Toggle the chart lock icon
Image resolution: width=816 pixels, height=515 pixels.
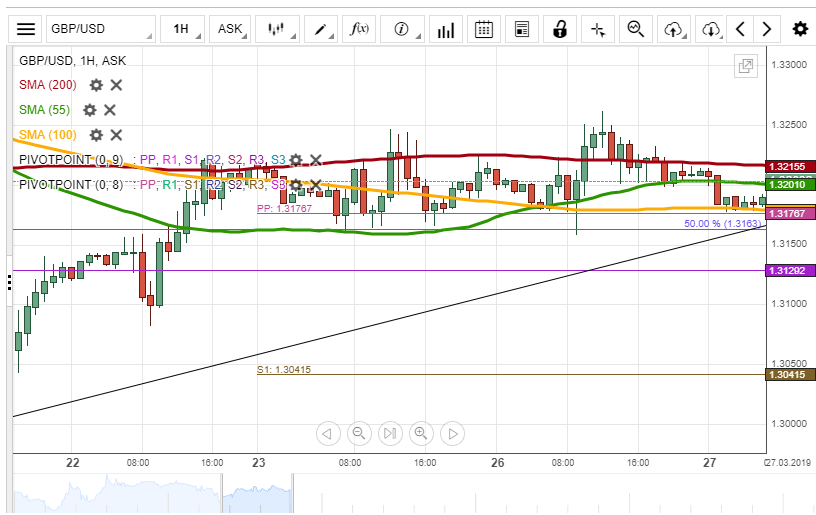pyautogui.click(x=559, y=29)
